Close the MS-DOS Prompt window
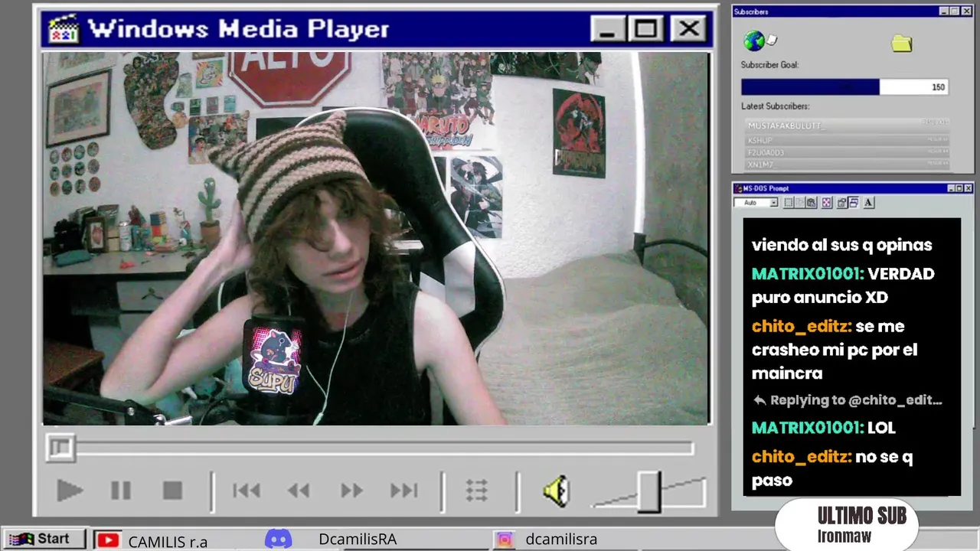 click(x=968, y=188)
